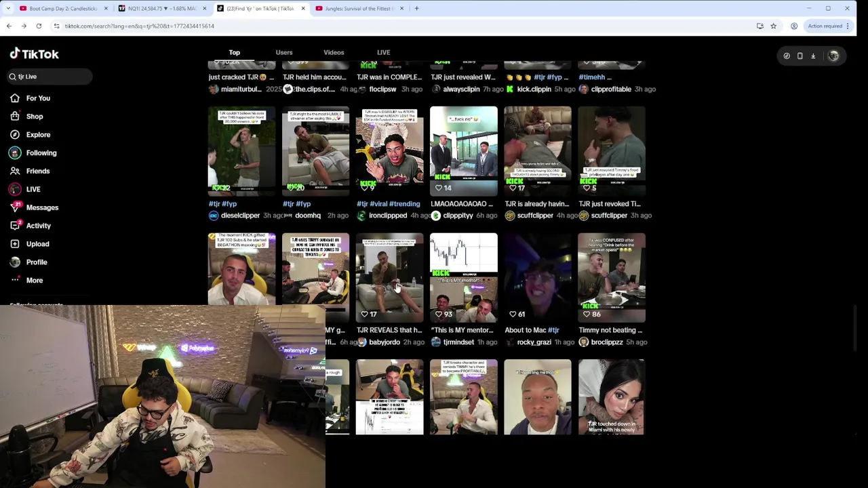
Task: Switch to the Videos results tab
Action: pos(334,52)
